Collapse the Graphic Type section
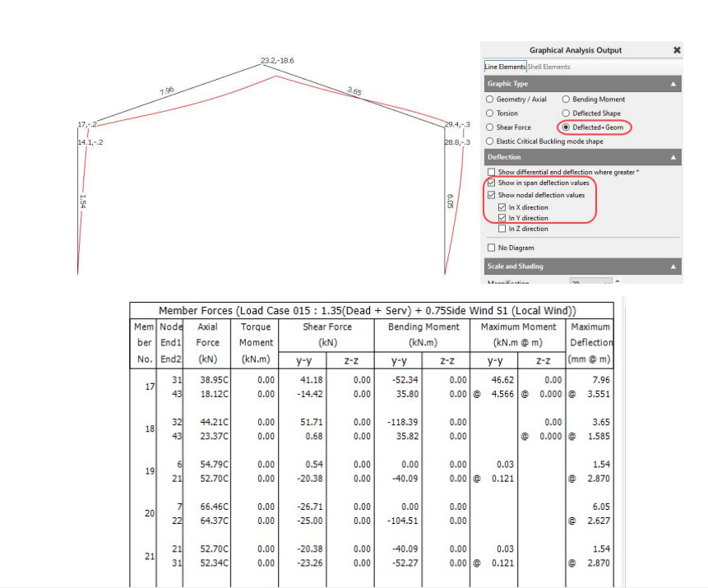 pos(674,84)
